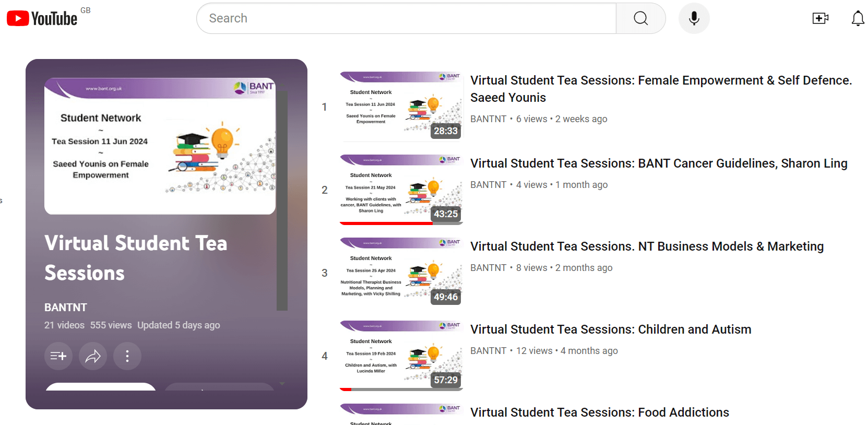Start voice search with microphone icon
Screen dimensions: 868x425
point(694,18)
